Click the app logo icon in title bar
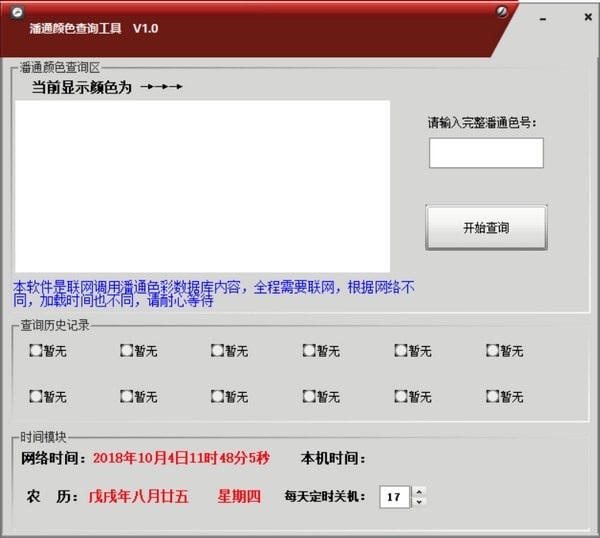 [17, 12]
